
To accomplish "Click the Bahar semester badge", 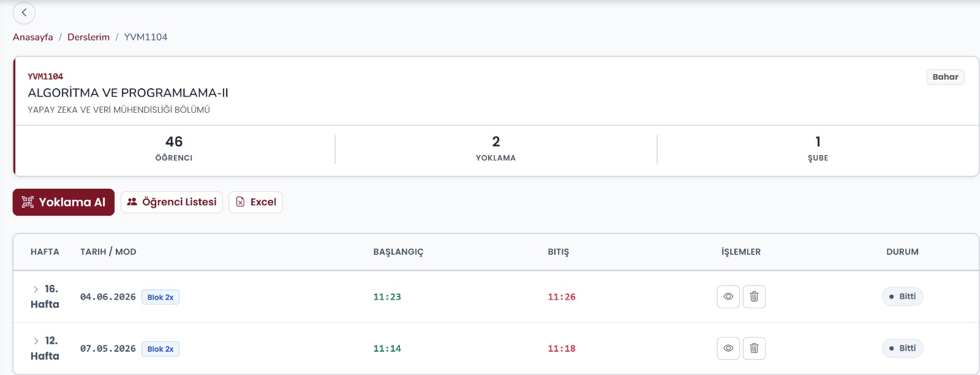I will tap(945, 77).
